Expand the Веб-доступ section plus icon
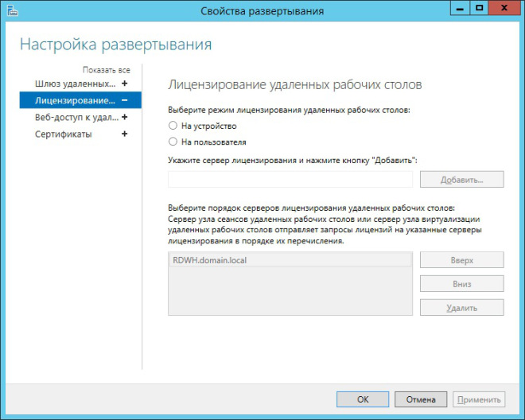The image size is (525, 420). (124, 117)
